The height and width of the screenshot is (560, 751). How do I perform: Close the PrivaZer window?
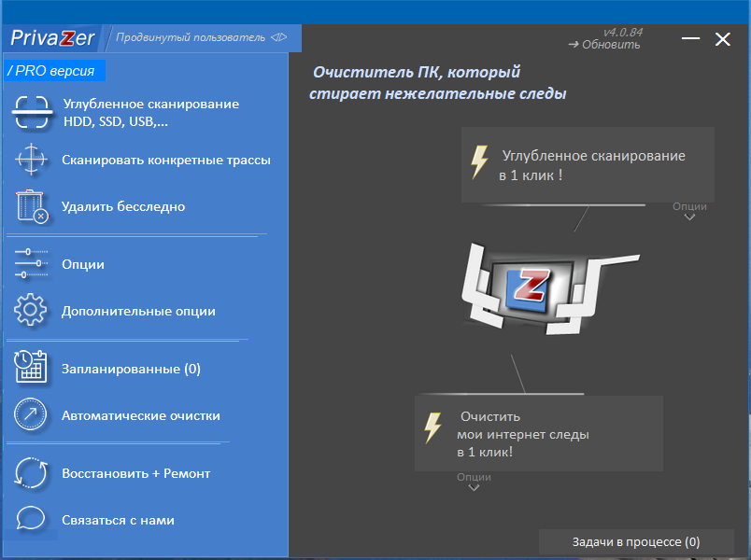(723, 39)
